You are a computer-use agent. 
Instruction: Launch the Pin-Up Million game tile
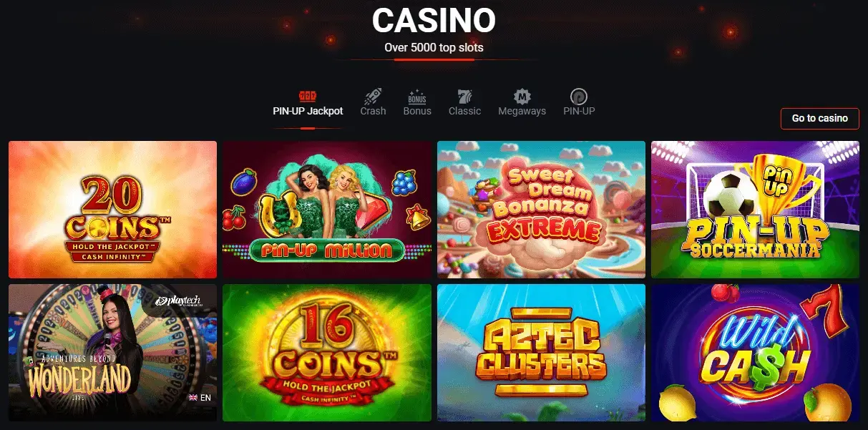[x=327, y=210]
